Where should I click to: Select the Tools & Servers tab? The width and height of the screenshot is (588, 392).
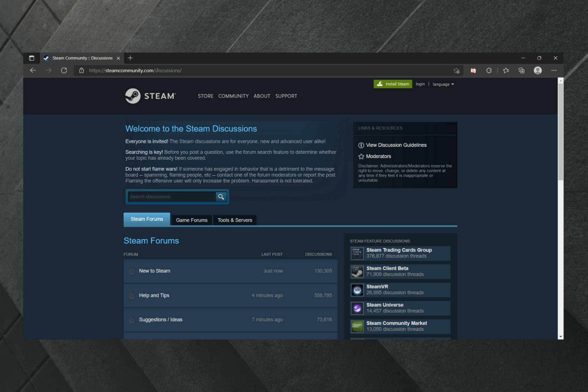point(235,220)
